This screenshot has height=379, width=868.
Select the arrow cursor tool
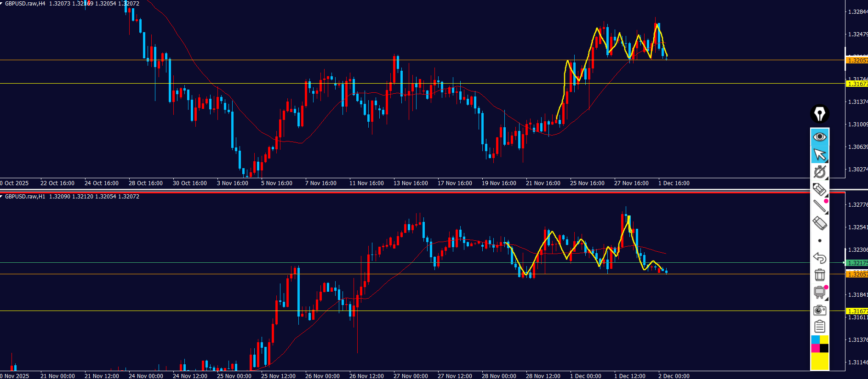tap(819, 154)
